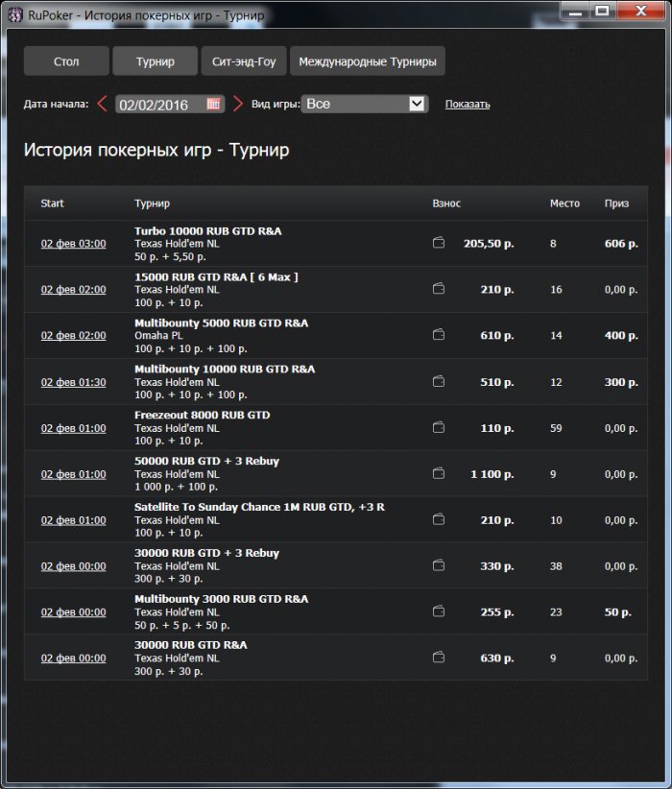Go to previous date with left arrow
The image size is (672, 789).
(103, 104)
